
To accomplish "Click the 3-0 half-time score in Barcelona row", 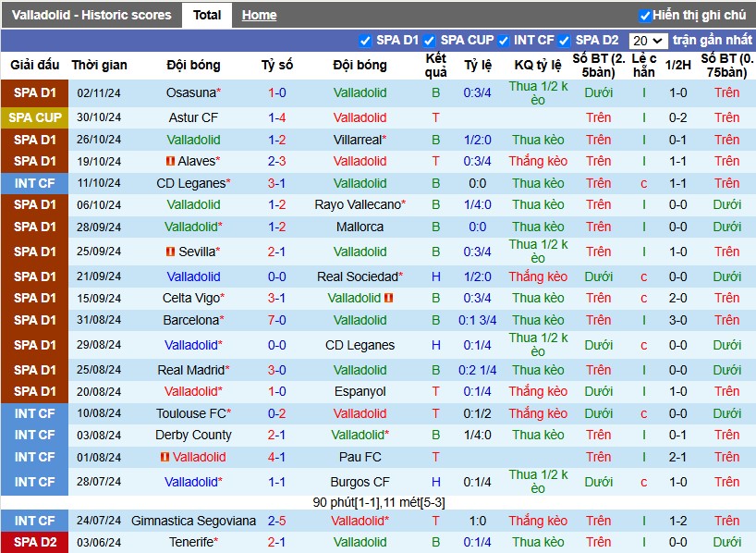I will click(x=677, y=320).
